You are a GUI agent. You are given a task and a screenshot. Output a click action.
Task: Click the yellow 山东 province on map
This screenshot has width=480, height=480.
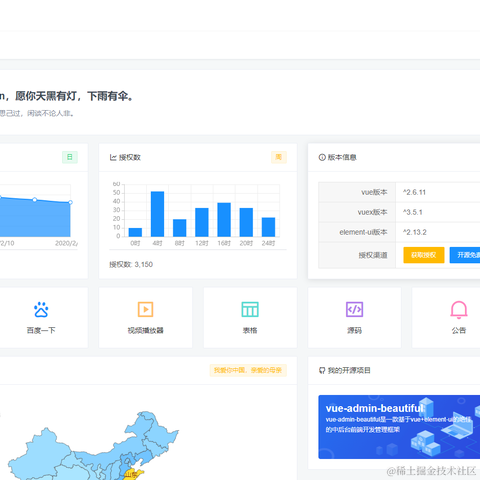pyautogui.click(x=133, y=474)
